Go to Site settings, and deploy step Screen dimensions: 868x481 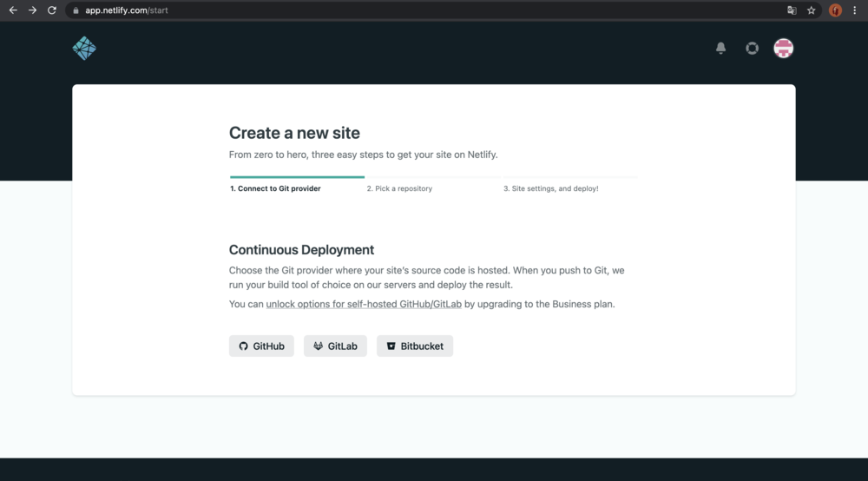(550, 188)
